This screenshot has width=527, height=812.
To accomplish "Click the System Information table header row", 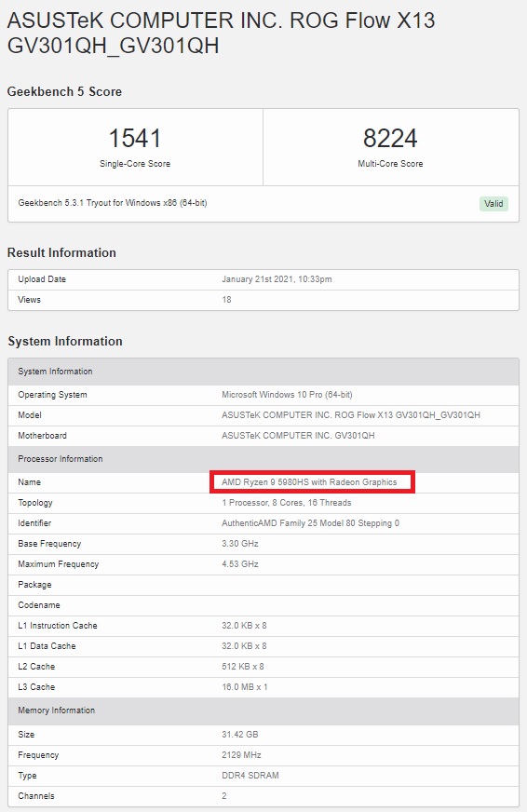I will (263, 372).
